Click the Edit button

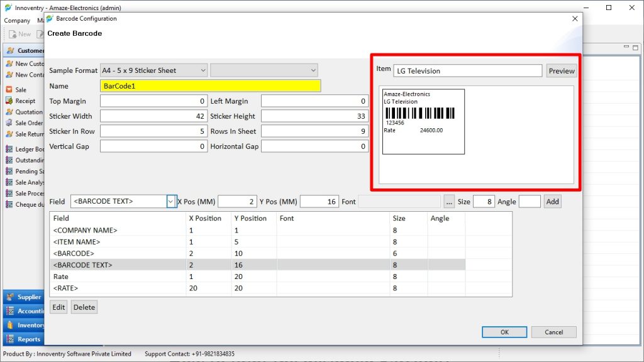(x=58, y=307)
